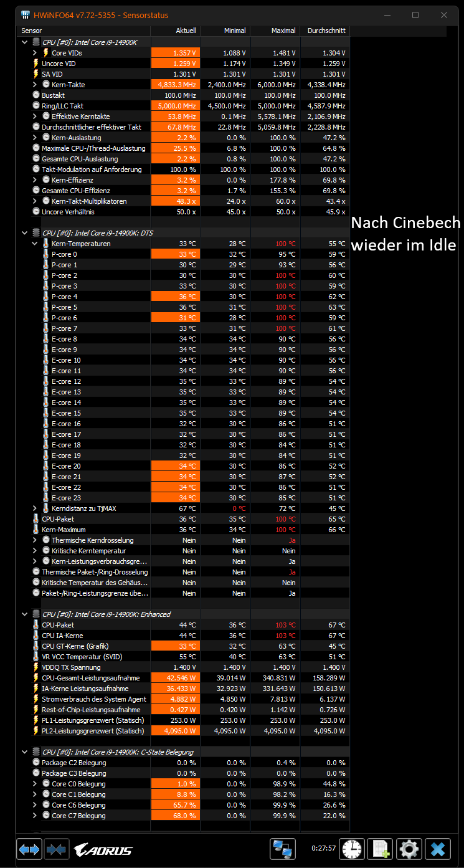Collapse the Kern-Temperaturen list
Screen dimensions: 464x868
(x=35, y=244)
